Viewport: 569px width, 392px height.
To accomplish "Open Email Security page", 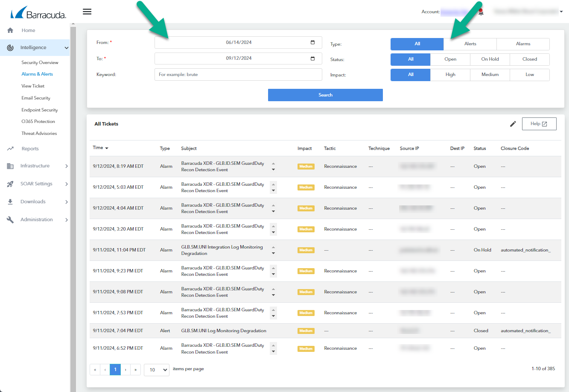I will (x=36, y=98).
